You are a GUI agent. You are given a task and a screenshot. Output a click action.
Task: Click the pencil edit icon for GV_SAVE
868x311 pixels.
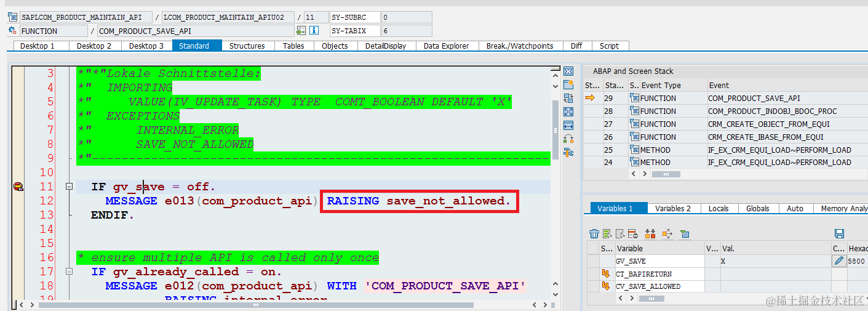pos(838,261)
